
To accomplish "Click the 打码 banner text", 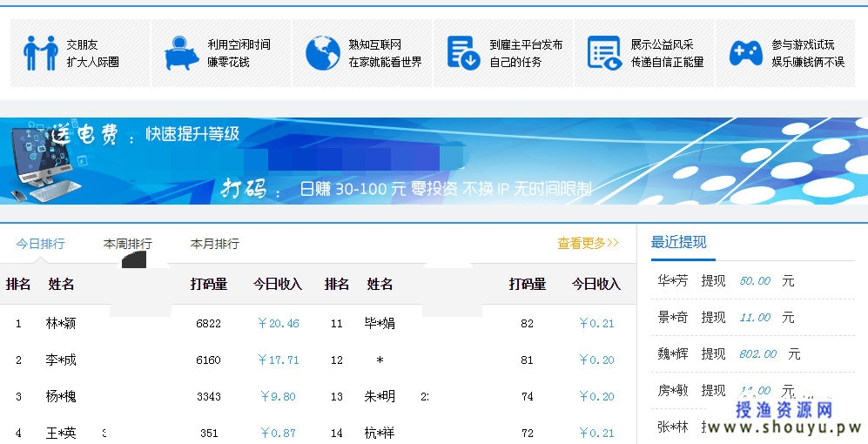I will tap(243, 188).
